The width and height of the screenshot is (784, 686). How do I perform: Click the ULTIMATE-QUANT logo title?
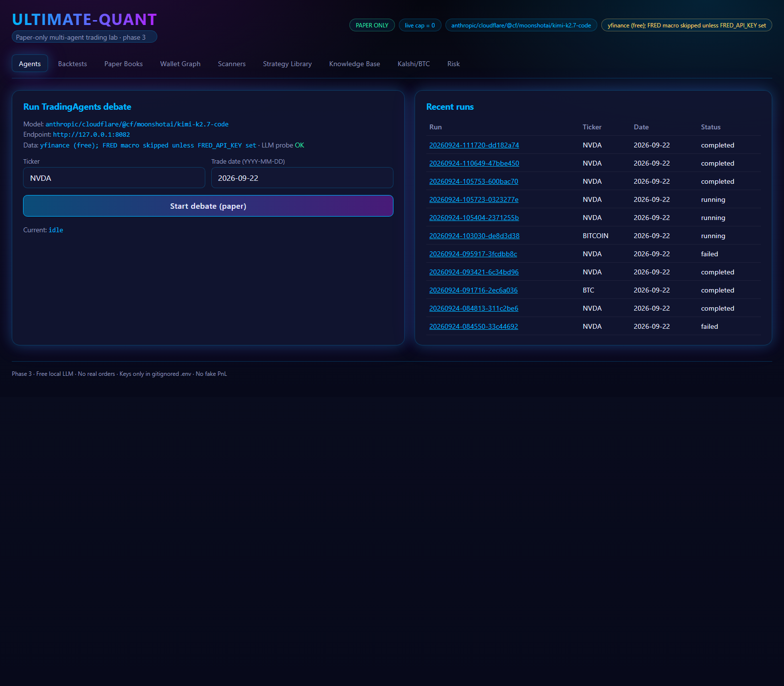tap(84, 20)
